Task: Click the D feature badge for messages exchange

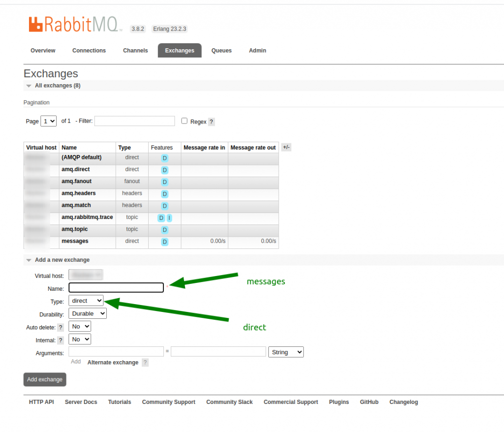Action: click(164, 242)
